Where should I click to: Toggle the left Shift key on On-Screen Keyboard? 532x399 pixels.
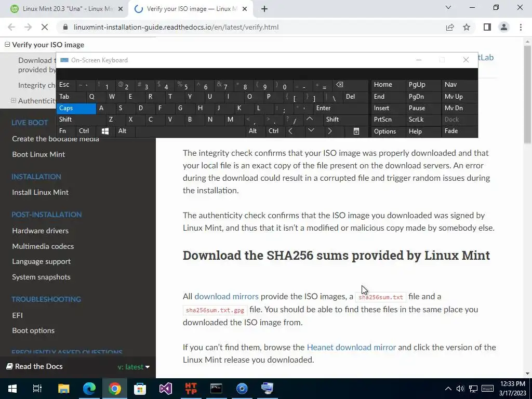tap(81, 119)
